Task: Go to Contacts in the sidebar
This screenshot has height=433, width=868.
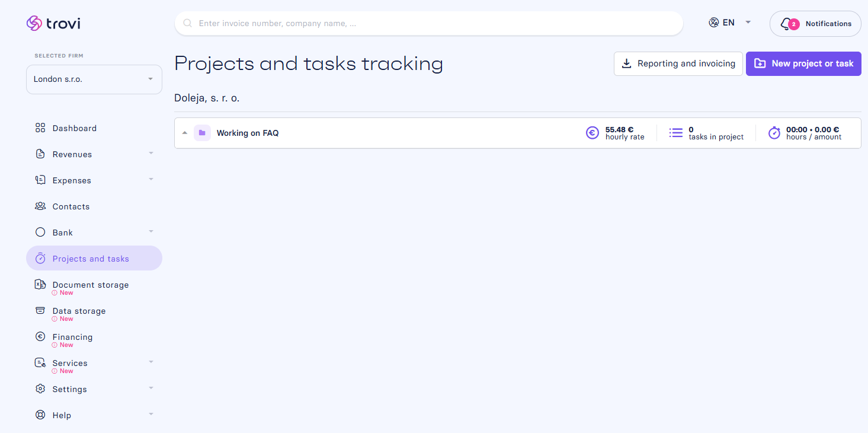Action: tap(94, 206)
